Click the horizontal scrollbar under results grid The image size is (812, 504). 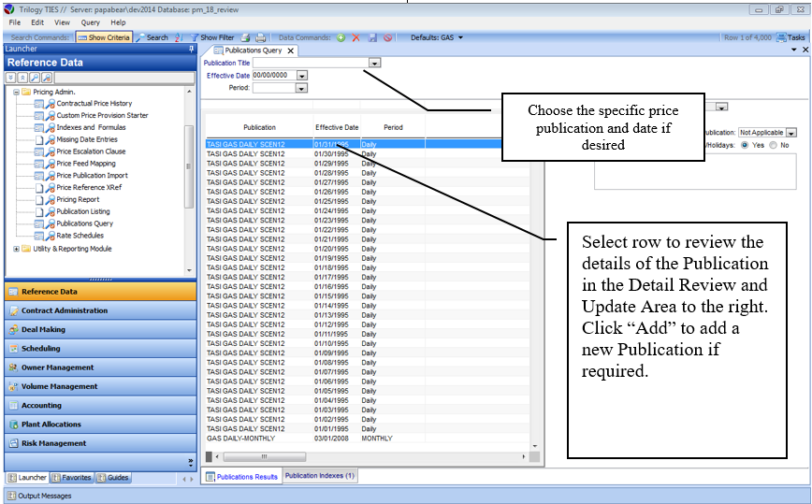click(374, 456)
